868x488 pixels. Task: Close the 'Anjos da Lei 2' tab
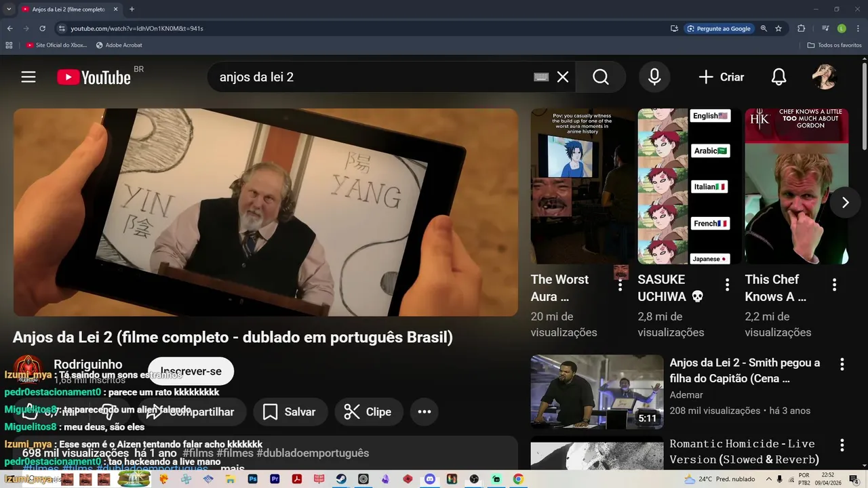tap(115, 9)
